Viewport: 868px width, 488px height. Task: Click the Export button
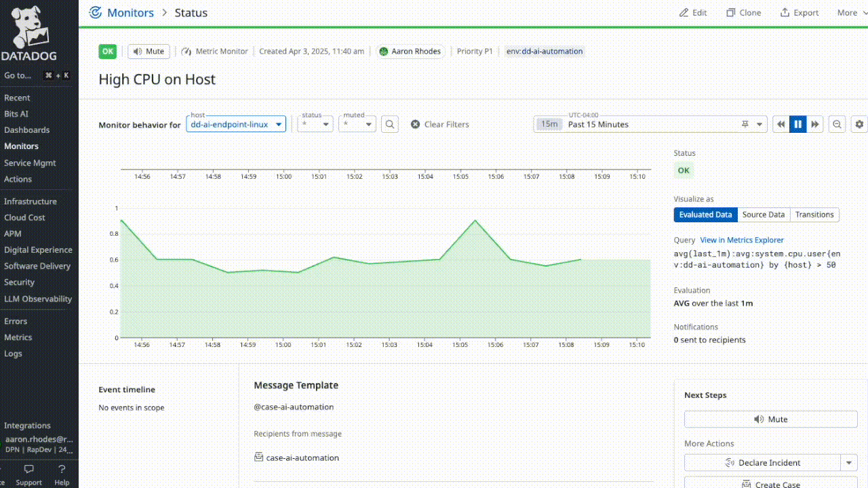point(799,13)
